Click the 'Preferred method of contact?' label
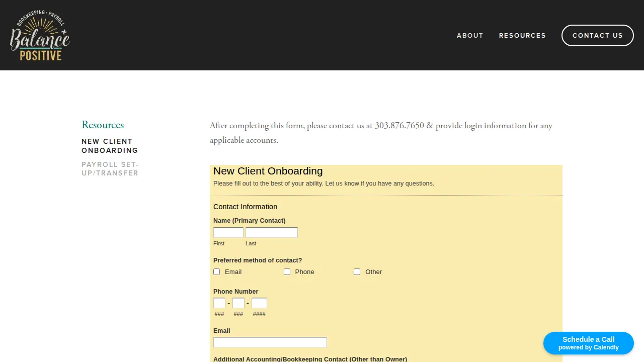Image resolution: width=644 pixels, height=362 pixels. click(258, 260)
